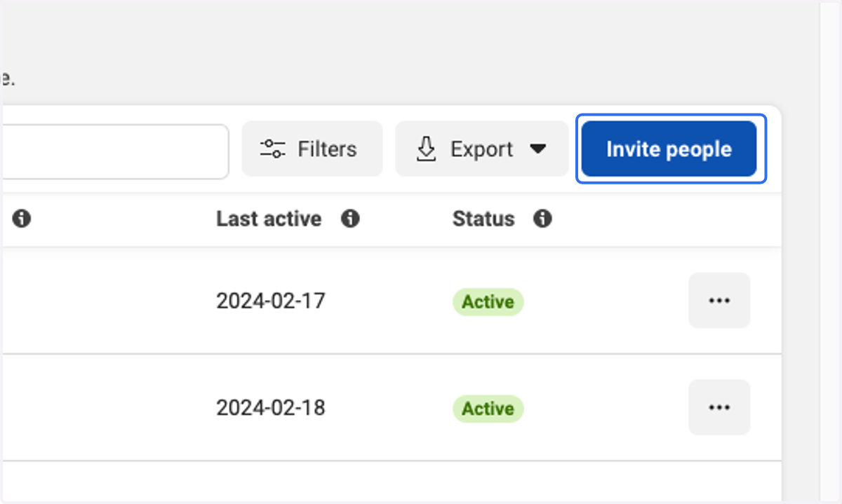Click the Invite people button
The width and height of the screenshot is (842, 504).
pyautogui.click(x=669, y=149)
